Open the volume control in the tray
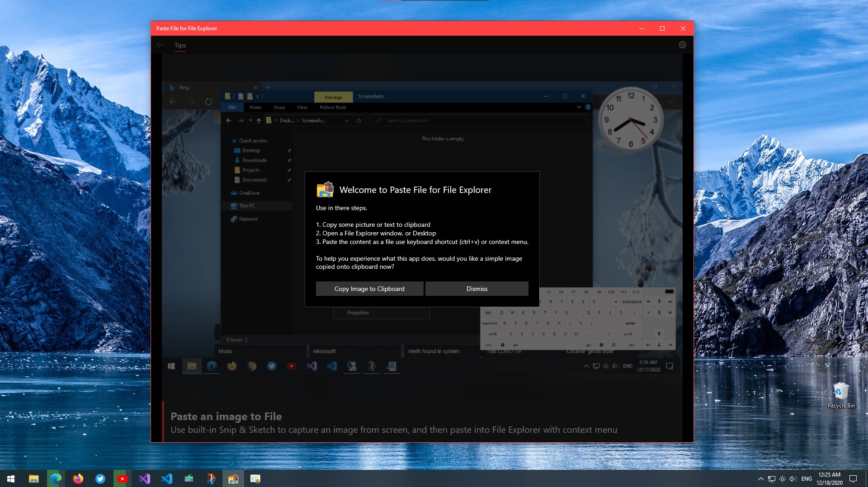This screenshot has width=868, height=487. (x=793, y=479)
